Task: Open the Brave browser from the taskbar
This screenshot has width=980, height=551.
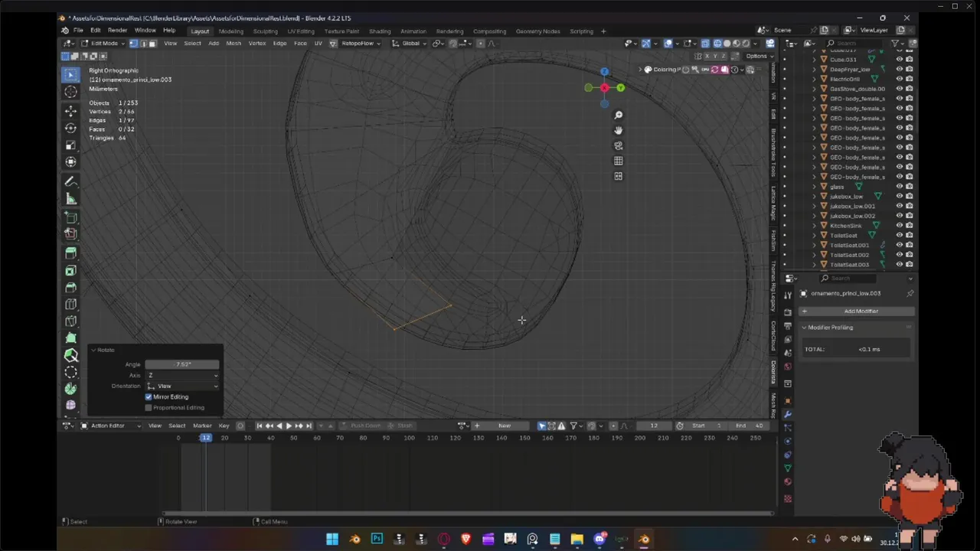Action: 465,540
